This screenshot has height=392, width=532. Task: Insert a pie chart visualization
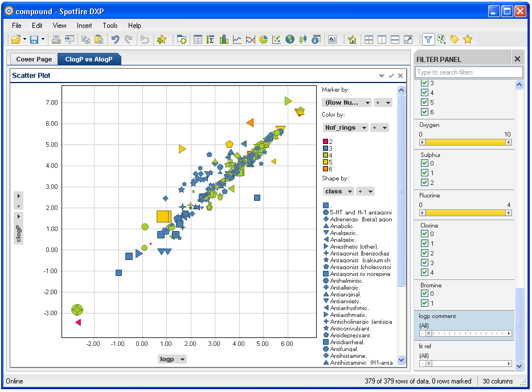[264, 39]
